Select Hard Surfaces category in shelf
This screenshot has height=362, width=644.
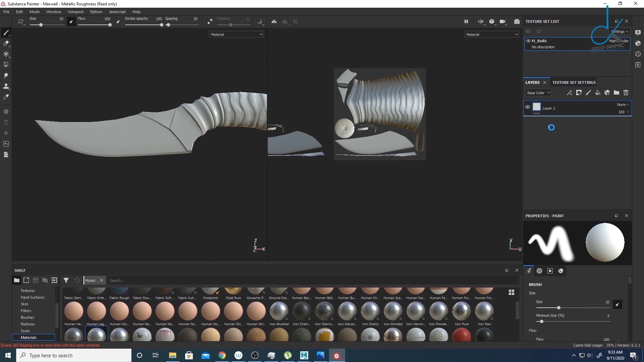(x=33, y=297)
